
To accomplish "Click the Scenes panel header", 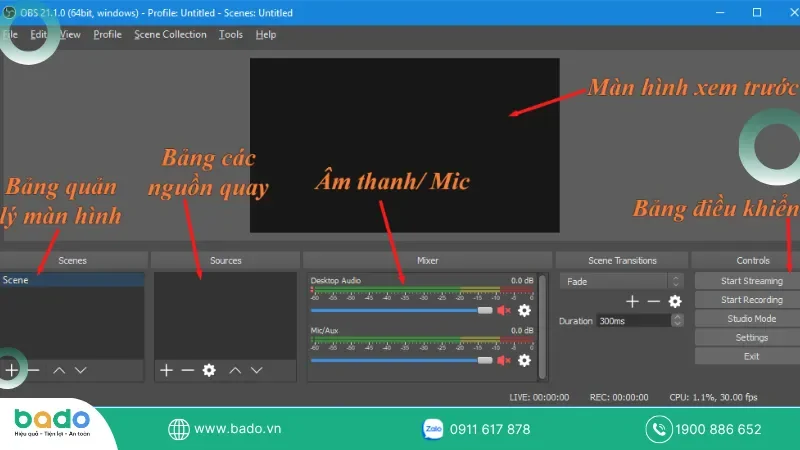I will point(72,260).
